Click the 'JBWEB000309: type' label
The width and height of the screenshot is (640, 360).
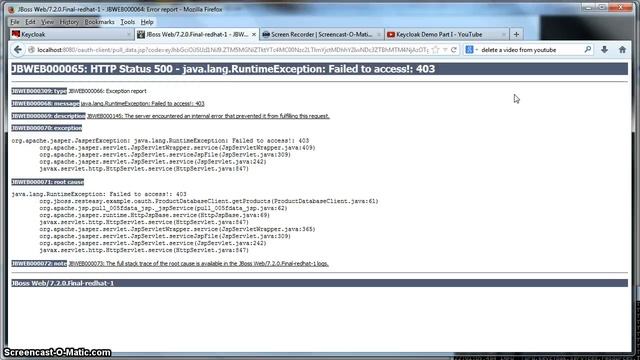coord(39,91)
